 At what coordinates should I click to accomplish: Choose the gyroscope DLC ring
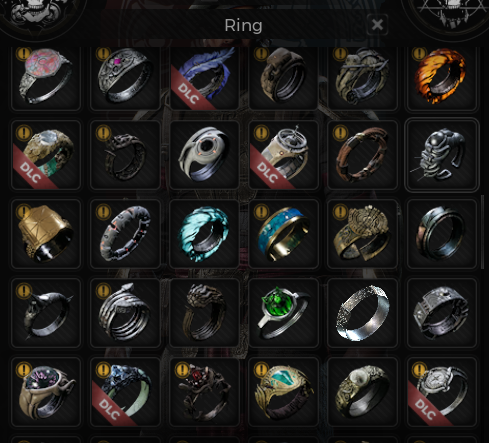click(283, 155)
